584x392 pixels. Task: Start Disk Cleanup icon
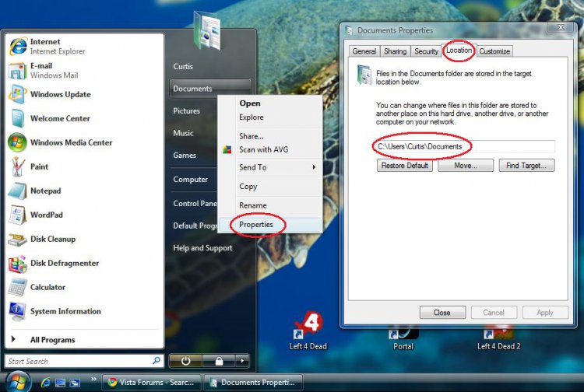17,239
